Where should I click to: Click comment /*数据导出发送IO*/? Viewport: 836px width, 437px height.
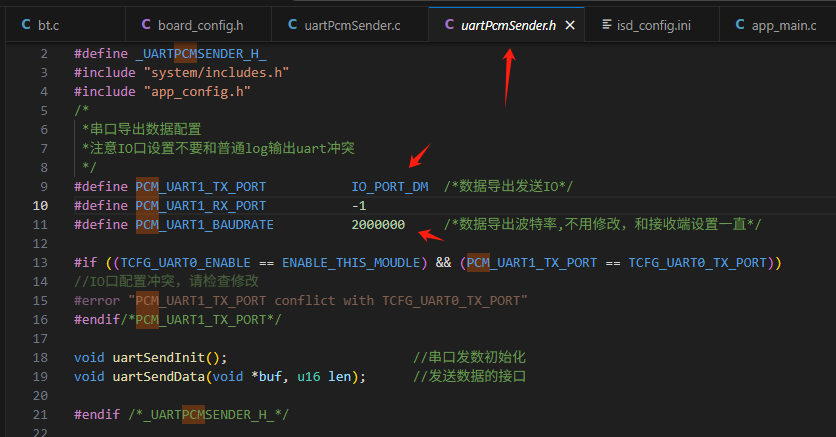pos(508,187)
